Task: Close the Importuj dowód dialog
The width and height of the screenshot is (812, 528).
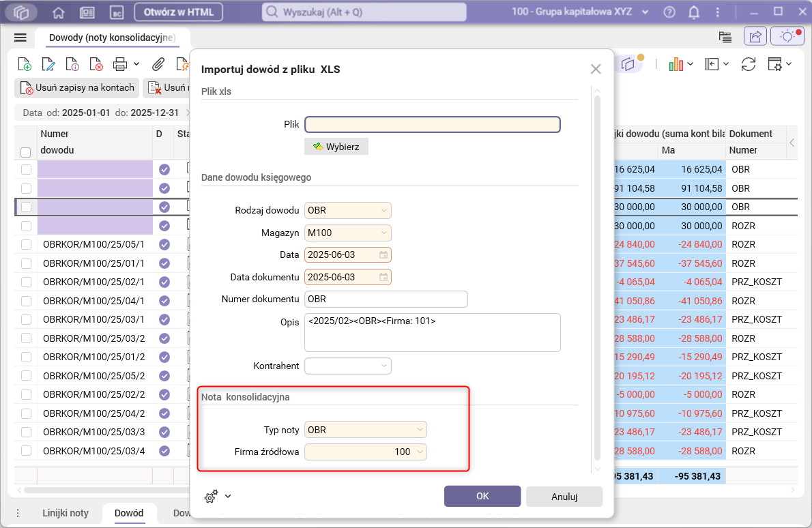Action: [596, 69]
